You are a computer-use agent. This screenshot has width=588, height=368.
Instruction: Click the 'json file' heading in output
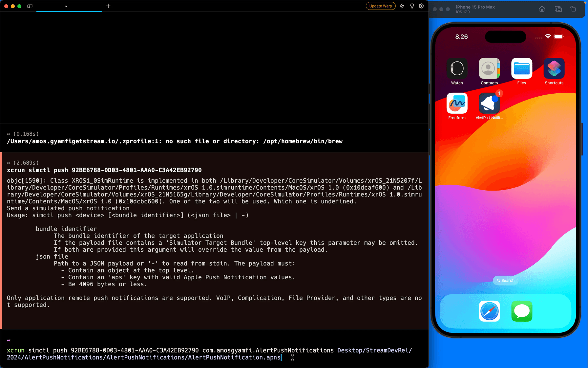pos(52,257)
